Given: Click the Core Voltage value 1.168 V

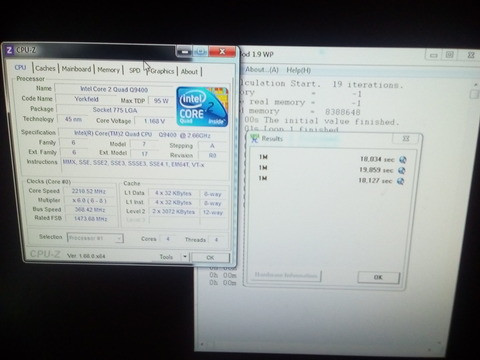Looking at the screenshot, I should [154, 121].
